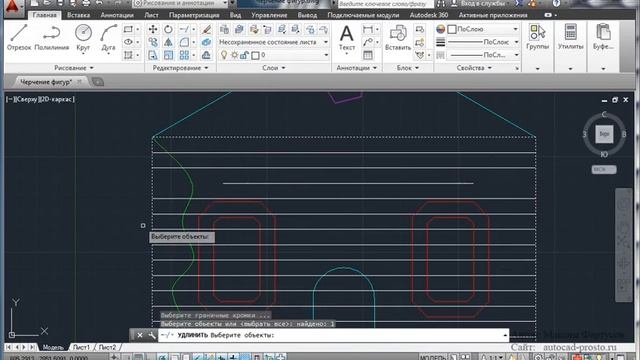Activate the Erase tool
Viewport: 640px width, 360px height.
click(207, 29)
